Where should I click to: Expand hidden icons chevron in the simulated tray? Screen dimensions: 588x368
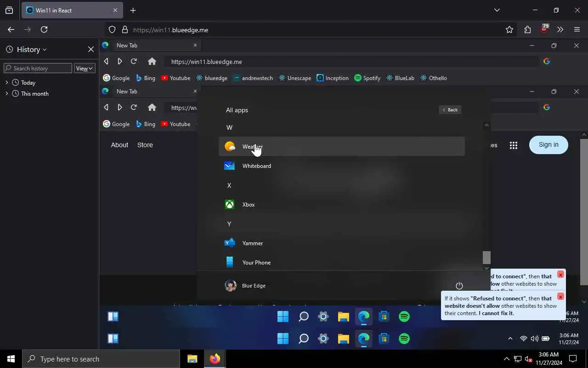click(510, 339)
